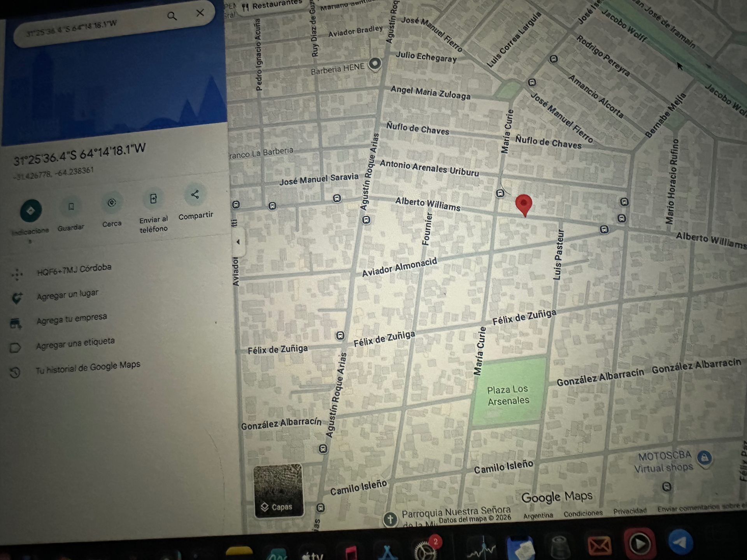The image size is (747, 560).
Task: Open Tu historial de Google Maps
Action: [x=88, y=367]
